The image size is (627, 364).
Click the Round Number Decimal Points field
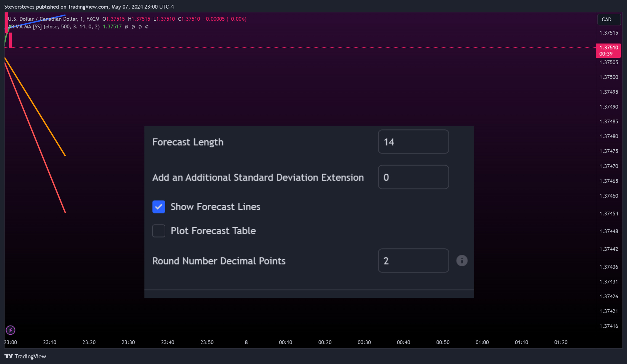pyautogui.click(x=413, y=261)
